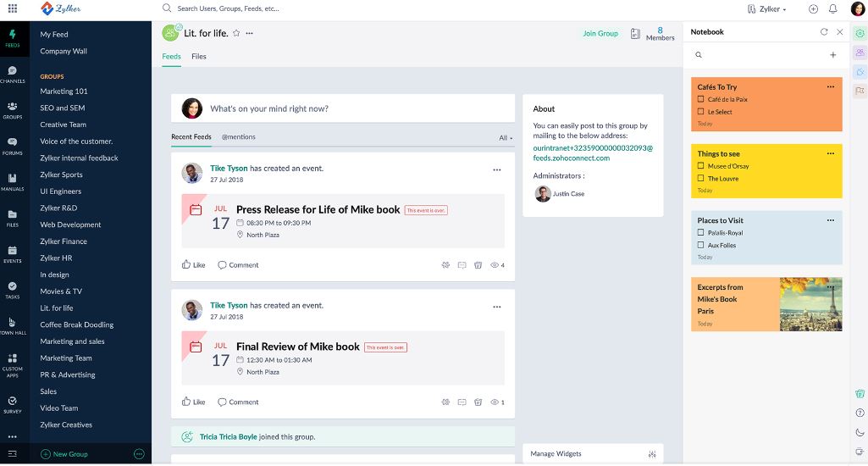The image size is (868, 466).
Task: Star the Lit. for life group
Action: [236, 33]
